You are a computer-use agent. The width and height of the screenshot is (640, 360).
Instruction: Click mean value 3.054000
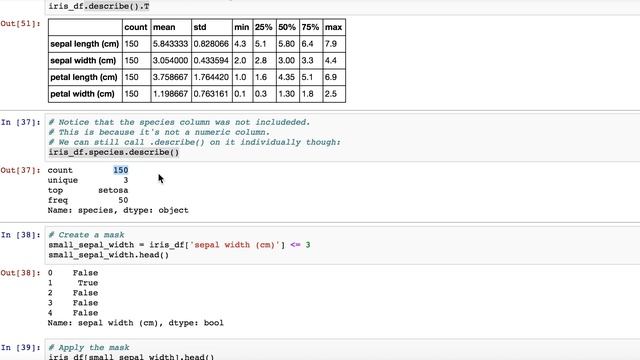(171, 60)
